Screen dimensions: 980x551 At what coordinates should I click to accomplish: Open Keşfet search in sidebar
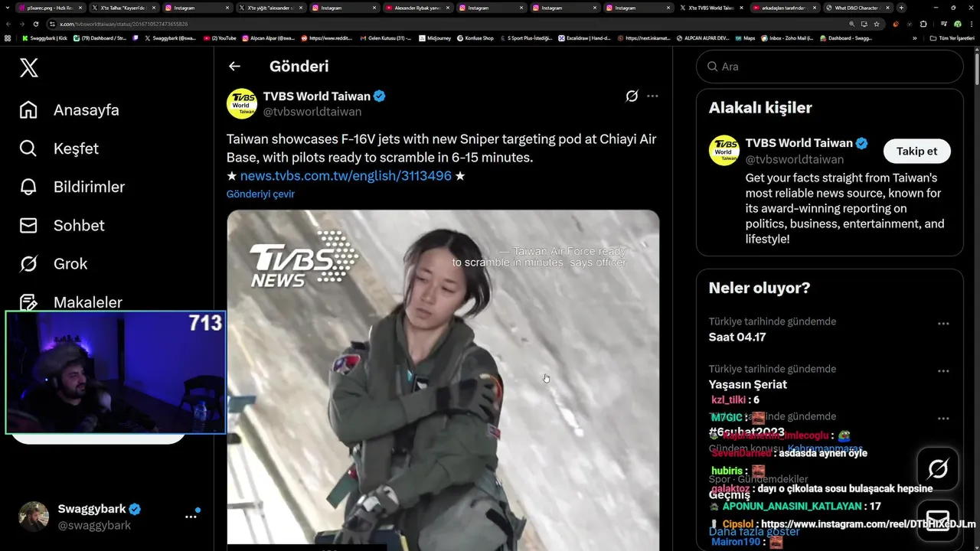pyautogui.click(x=28, y=148)
